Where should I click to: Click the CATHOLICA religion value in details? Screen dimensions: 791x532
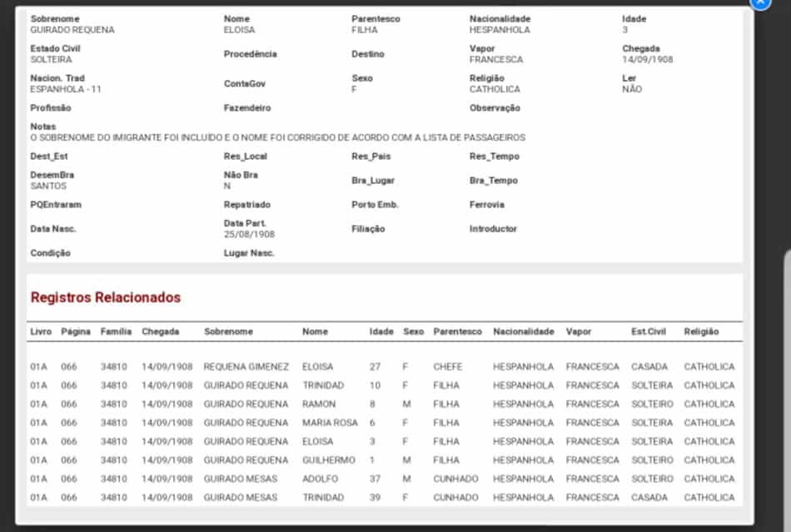(x=495, y=89)
